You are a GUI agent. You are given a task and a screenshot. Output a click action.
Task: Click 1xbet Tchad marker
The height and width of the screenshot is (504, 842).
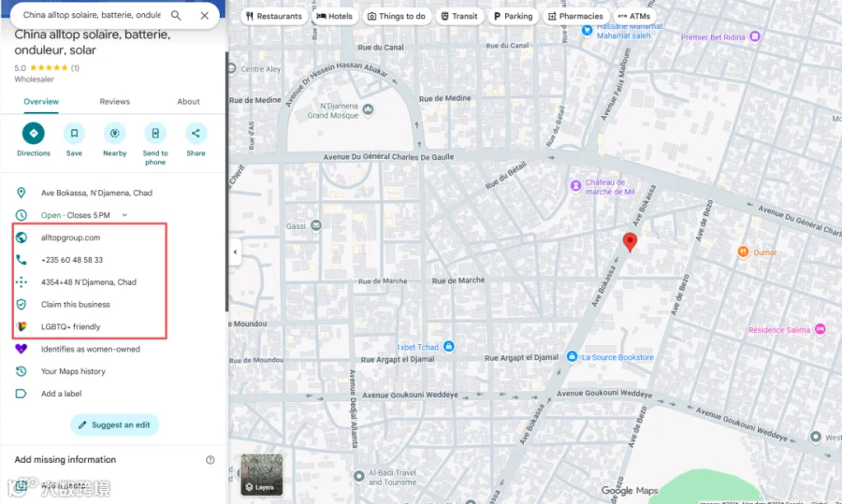[x=449, y=346]
